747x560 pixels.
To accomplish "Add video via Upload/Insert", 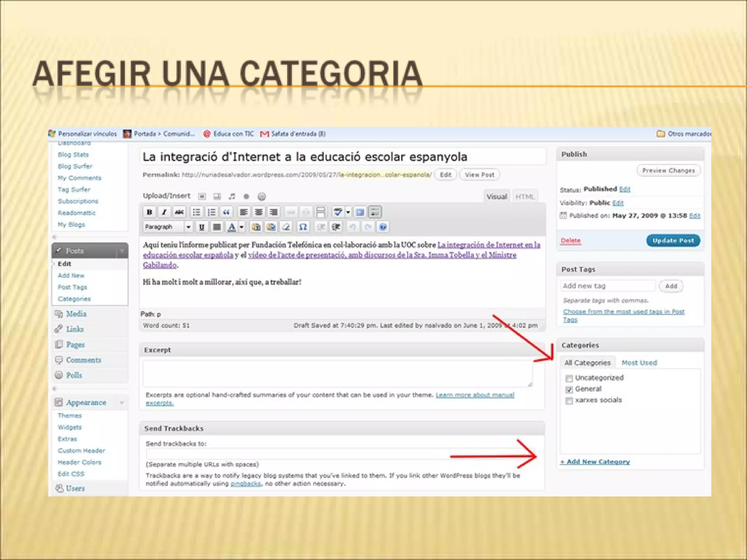I will pos(217,197).
